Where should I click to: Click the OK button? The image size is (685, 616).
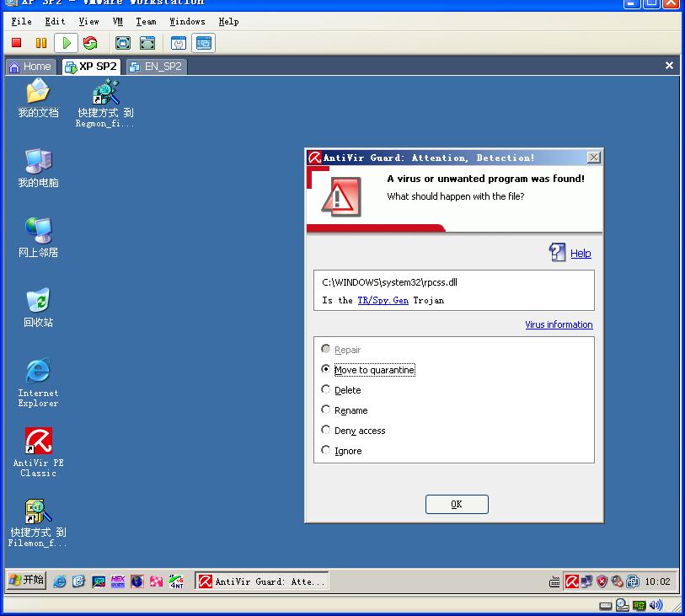[457, 504]
